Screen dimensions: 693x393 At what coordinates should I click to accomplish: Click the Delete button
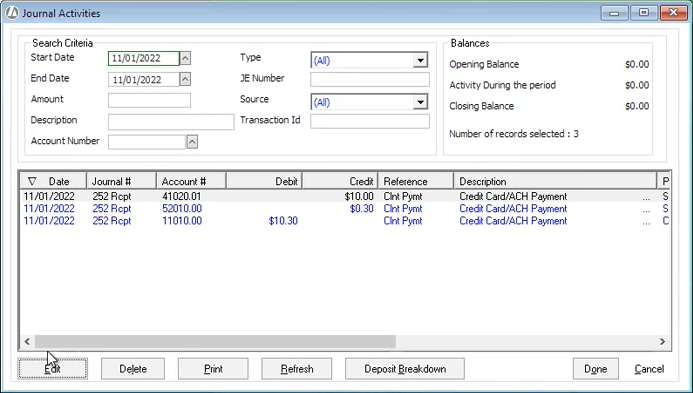[x=133, y=369]
